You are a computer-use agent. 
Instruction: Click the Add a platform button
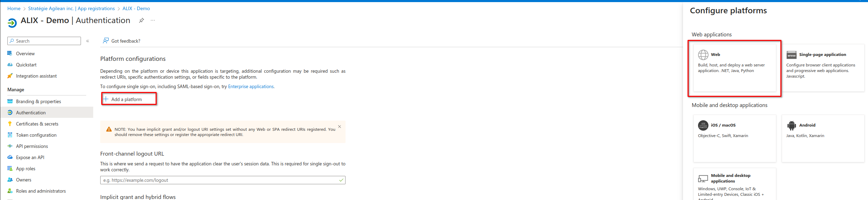(x=127, y=99)
